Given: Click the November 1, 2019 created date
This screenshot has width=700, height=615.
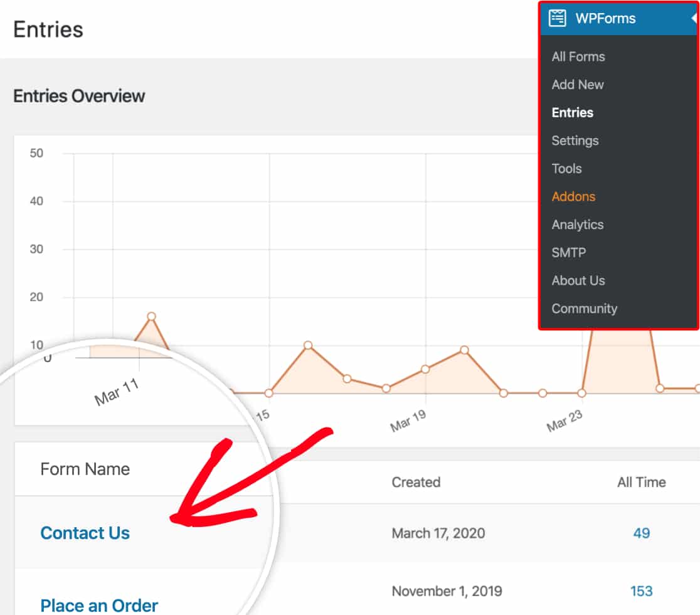Looking at the screenshot, I should tap(447, 591).
